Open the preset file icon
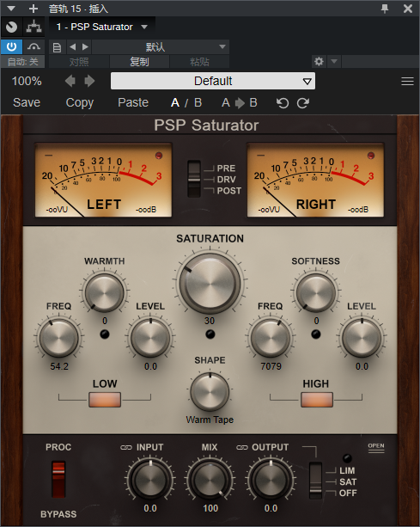The height and width of the screenshot is (527, 420). point(57,47)
